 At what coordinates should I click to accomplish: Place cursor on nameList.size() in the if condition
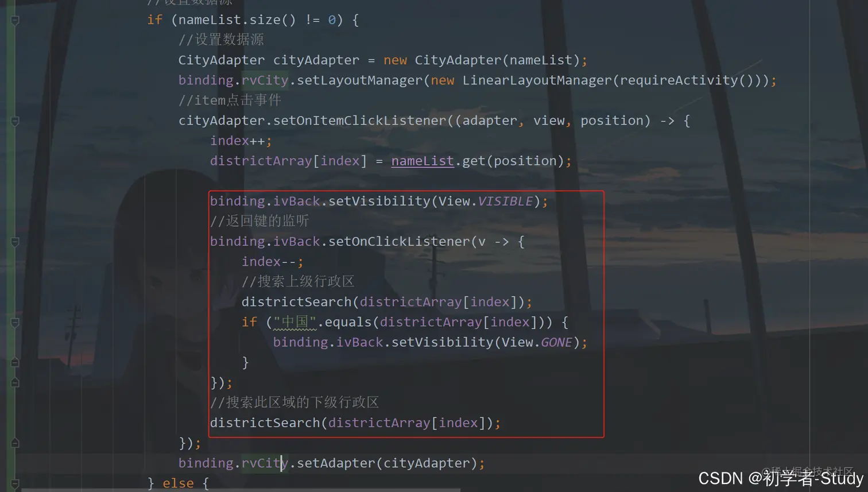click(x=237, y=20)
